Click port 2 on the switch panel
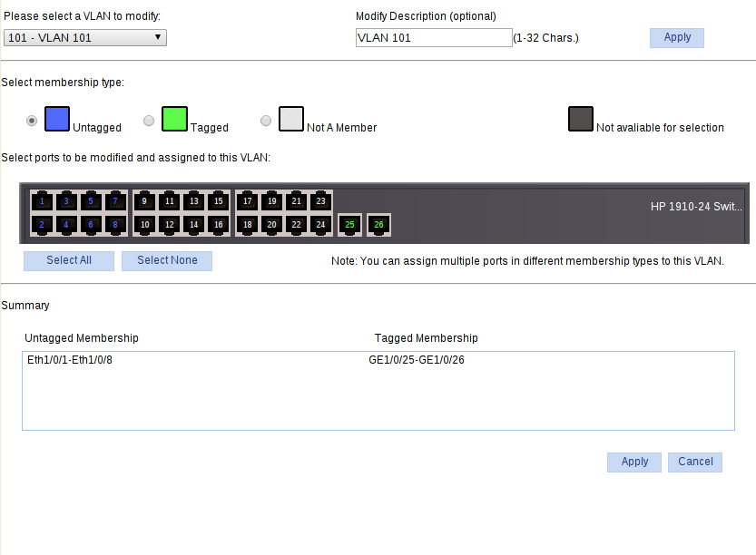The width and height of the screenshot is (756, 555). pos(42,225)
